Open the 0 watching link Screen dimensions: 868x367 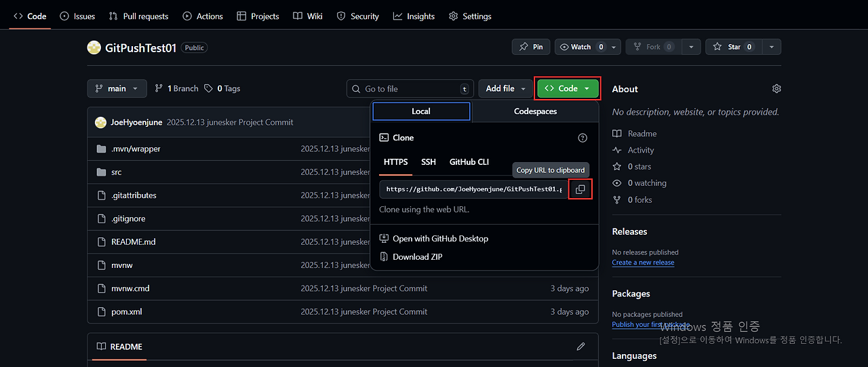pos(639,183)
